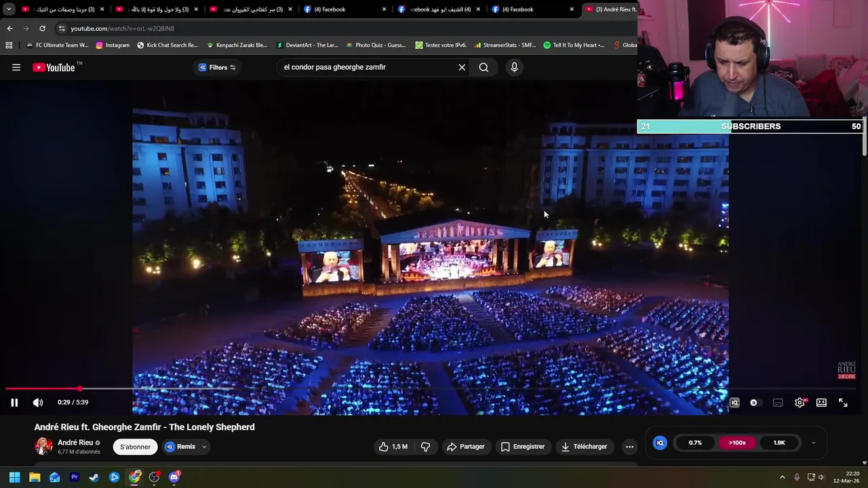Open the Windows Start menu

[x=14, y=477]
